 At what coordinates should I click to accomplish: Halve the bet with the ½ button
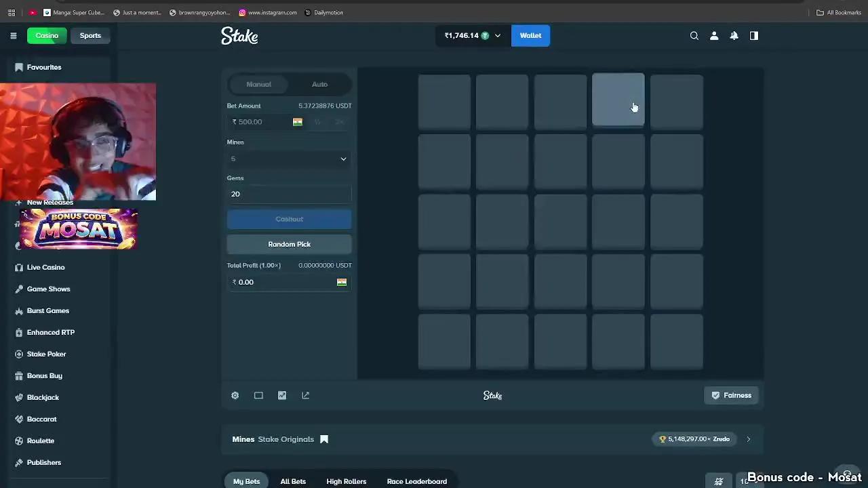pos(317,122)
